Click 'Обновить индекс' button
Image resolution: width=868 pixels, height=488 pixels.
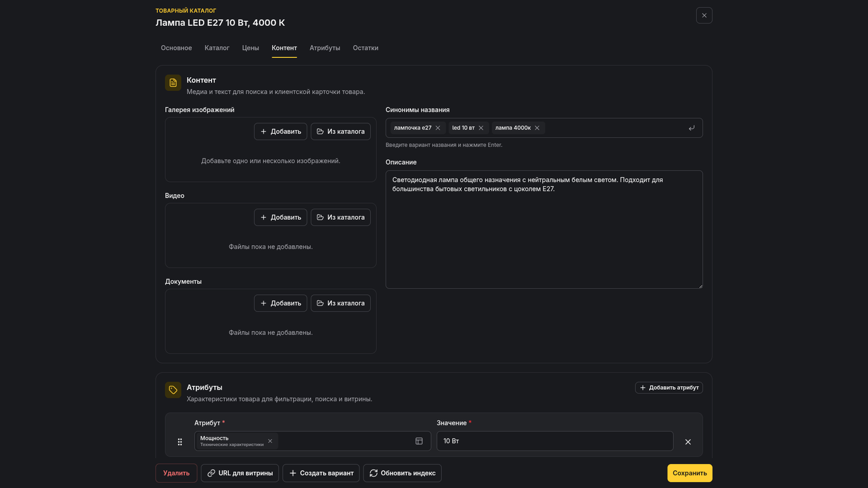[x=403, y=473]
